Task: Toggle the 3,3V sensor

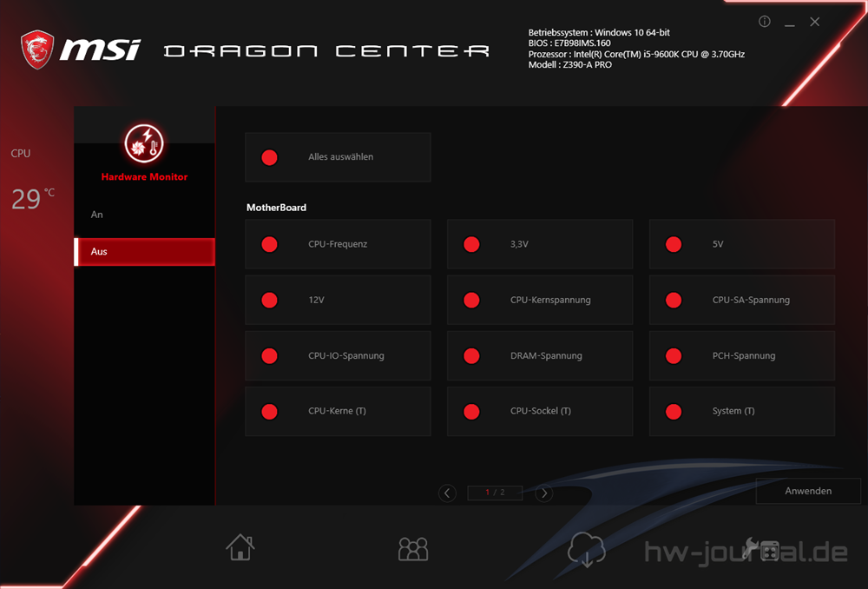Action: [540, 244]
